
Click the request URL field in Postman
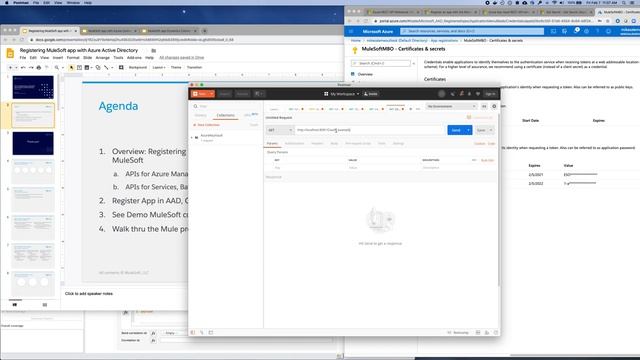(x=369, y=130)
